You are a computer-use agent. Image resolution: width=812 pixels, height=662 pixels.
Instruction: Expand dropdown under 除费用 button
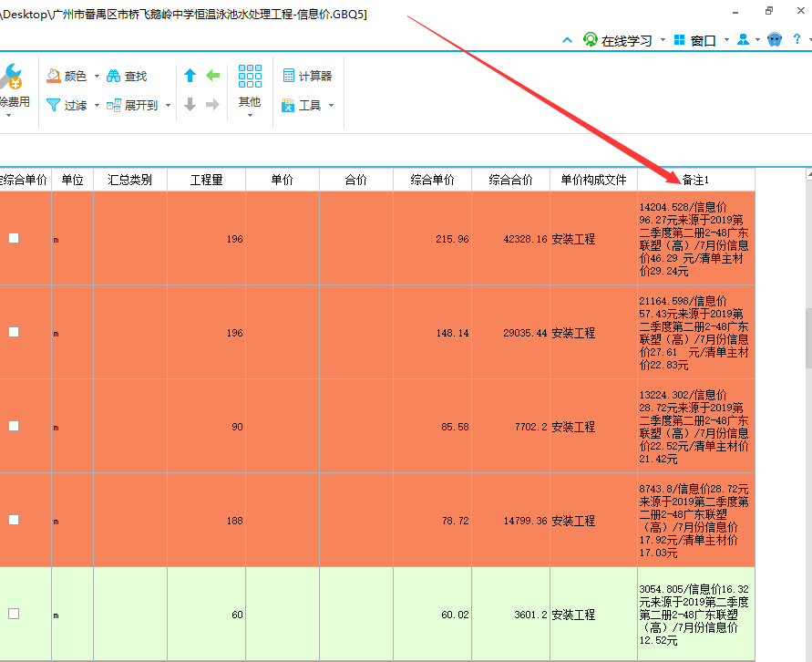click(8, 115)
